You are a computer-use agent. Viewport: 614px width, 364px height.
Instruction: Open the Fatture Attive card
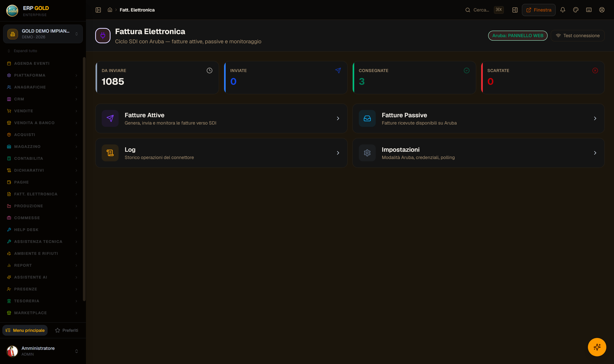pyautogui.click(x=221, y=118)
